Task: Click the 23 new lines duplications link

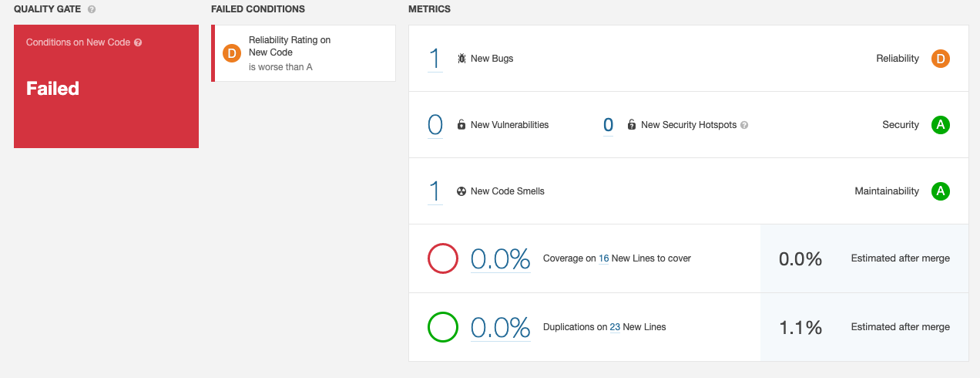Action: click(615, 327)
